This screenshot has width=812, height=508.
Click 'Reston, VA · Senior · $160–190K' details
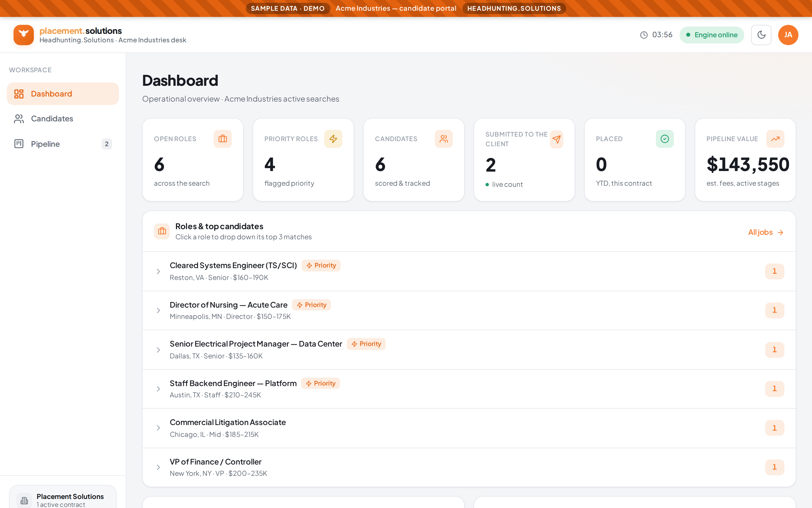(219, 277)
